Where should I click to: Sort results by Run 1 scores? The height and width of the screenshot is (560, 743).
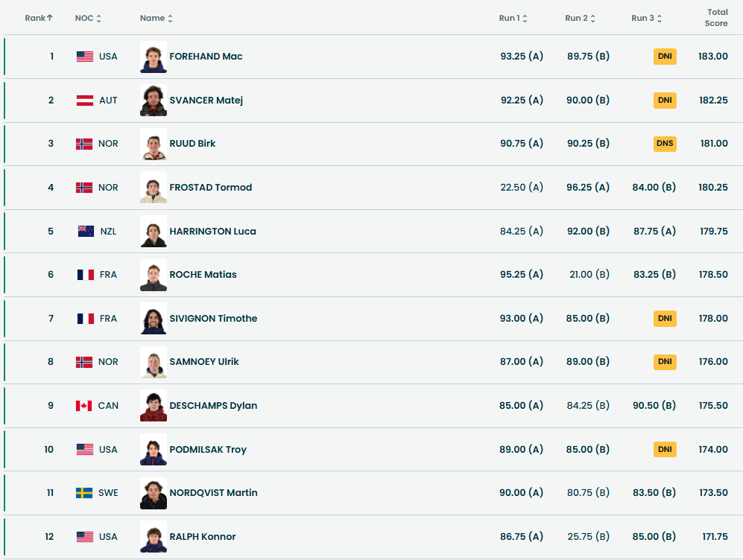[x=513, y=18]
